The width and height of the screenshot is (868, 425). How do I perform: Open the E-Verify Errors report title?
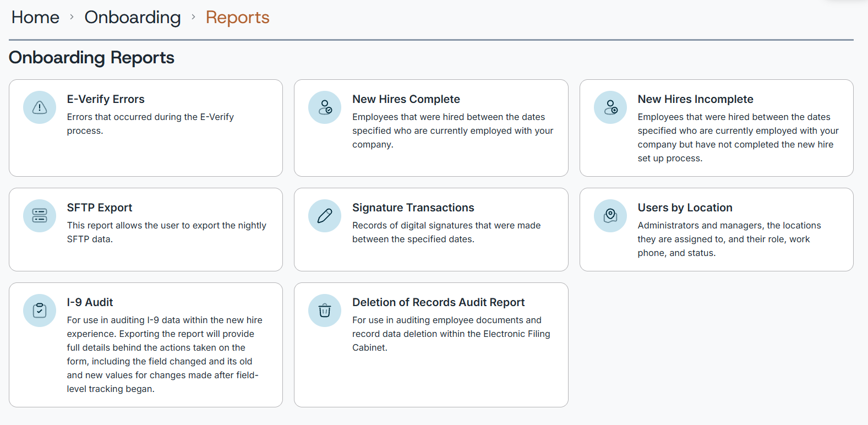click(106, 99)
